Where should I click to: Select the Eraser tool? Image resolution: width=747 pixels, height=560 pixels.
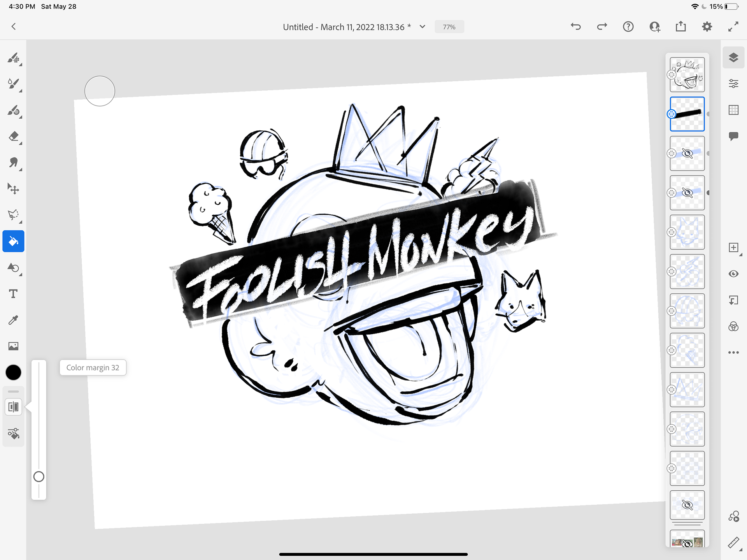click(x=13, y=137)
